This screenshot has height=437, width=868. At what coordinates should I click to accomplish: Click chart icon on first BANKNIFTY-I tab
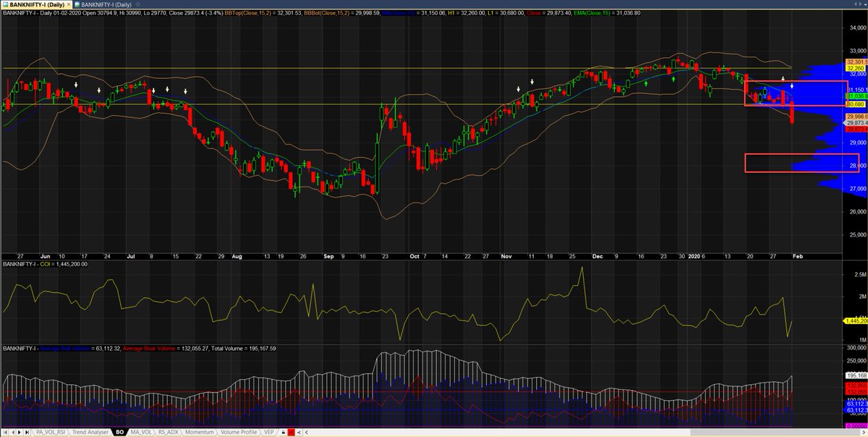click(x=6, y=5)
